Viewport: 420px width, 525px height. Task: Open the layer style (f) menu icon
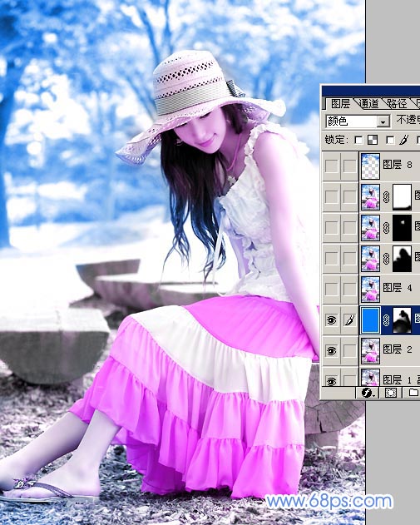[x=368, y=393]
